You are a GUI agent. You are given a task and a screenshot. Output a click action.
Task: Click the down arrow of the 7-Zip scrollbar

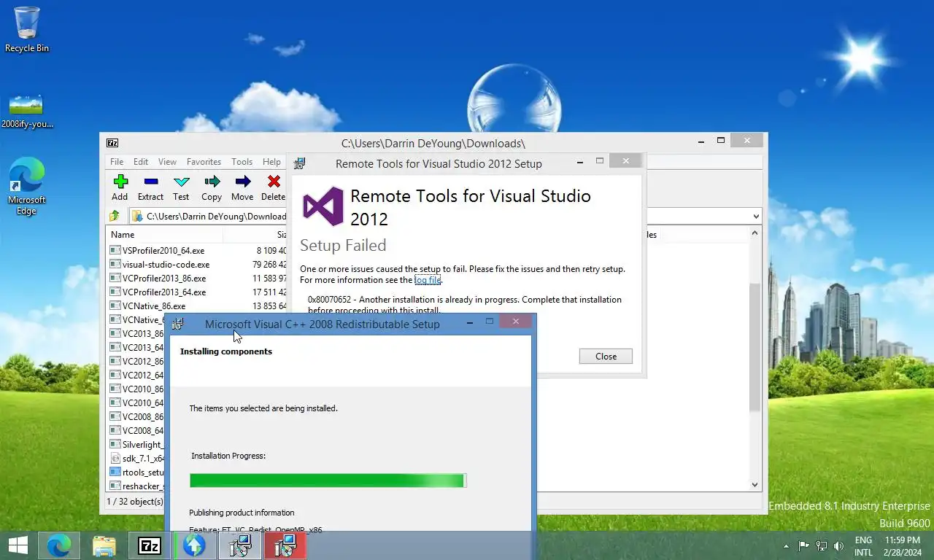(755, 485)
